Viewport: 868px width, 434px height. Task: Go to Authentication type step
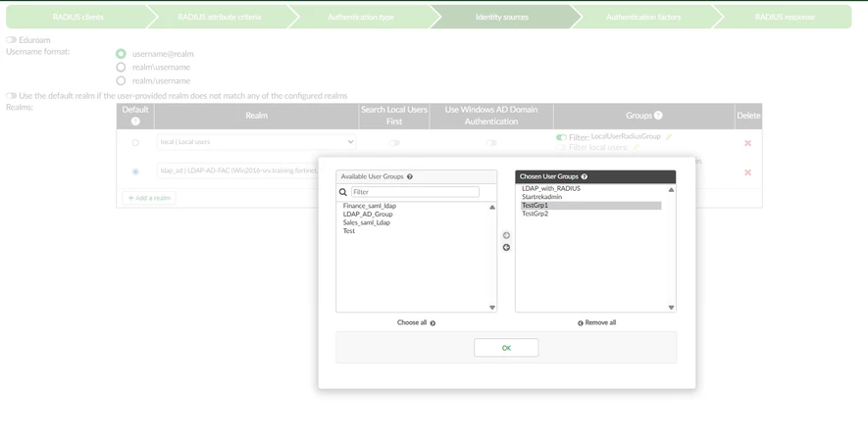click(360, 17)
